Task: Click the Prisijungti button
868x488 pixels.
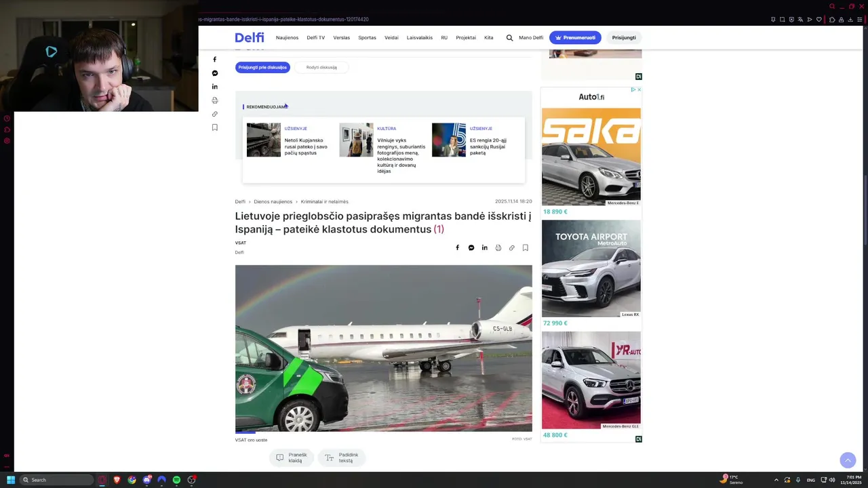Action: [x=624, y=38]
